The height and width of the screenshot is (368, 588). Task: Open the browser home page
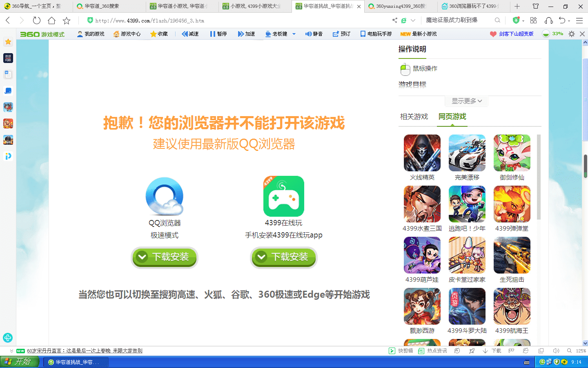(x=51, y=20)
